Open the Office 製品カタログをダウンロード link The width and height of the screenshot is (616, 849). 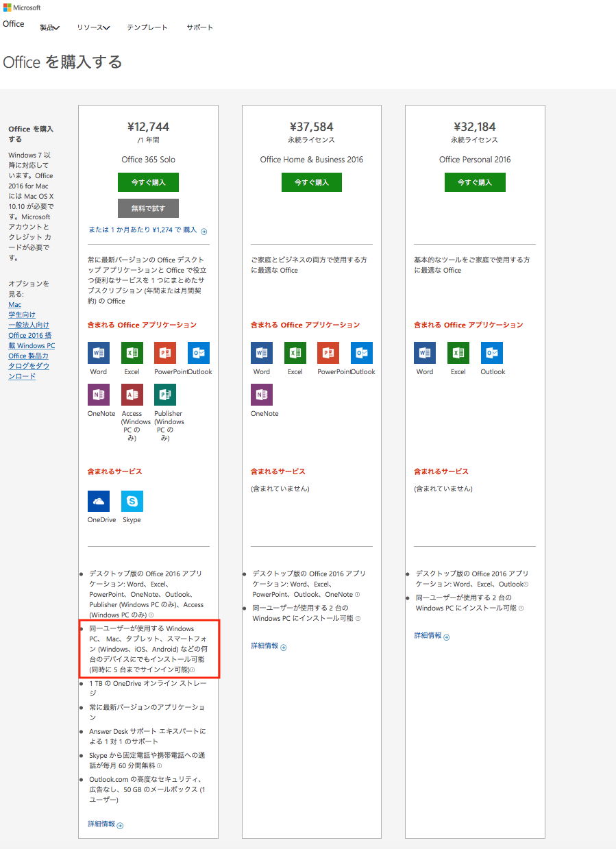pyautogui.click(x=29, y=366)
